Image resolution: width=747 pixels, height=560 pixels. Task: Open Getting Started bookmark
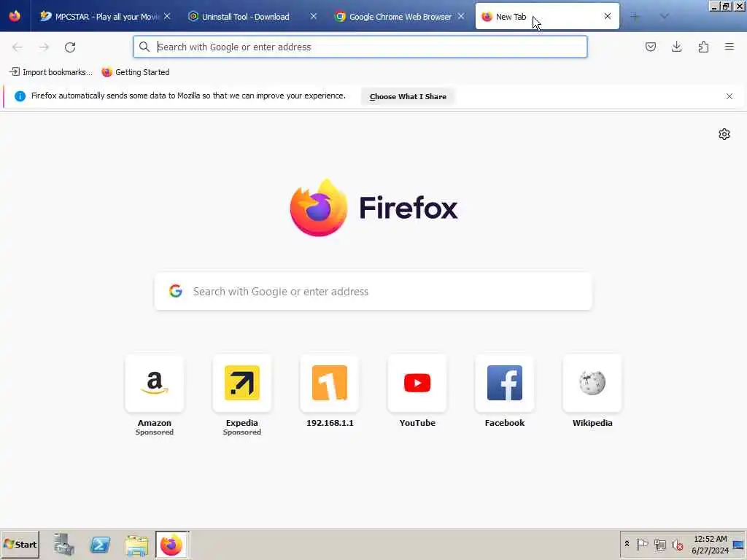136,72
